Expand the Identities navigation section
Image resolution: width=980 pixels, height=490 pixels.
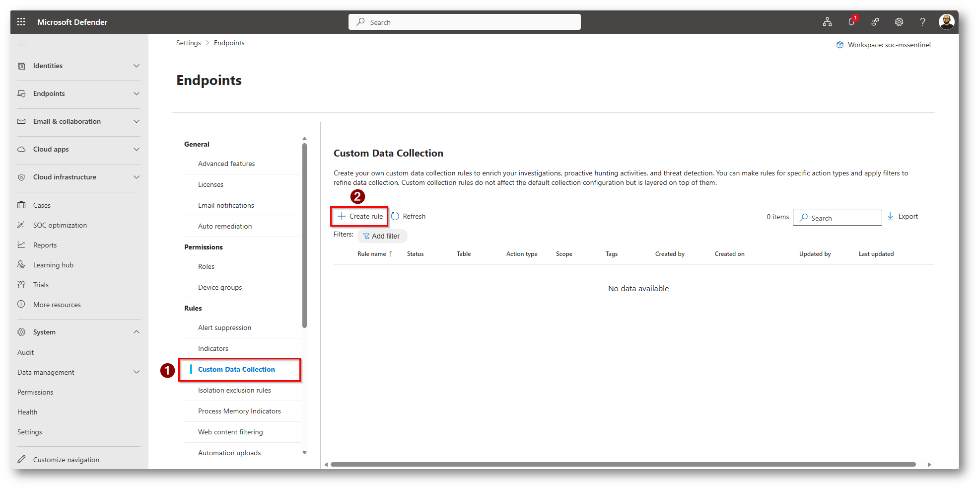point(137,66)
